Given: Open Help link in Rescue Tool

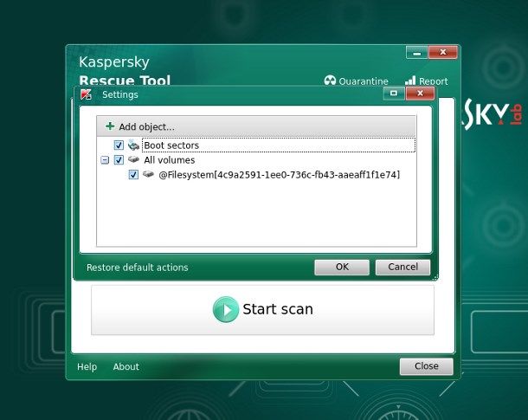Looking at the screenshot, I should tap(87, 366).
